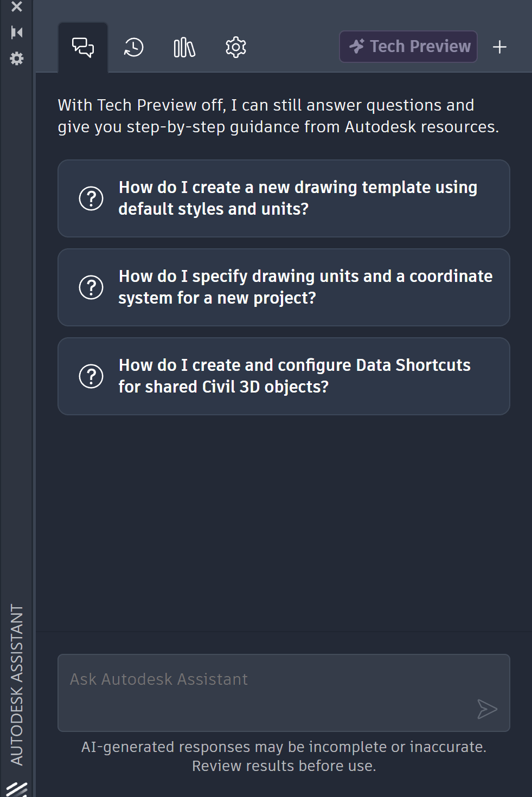Image resolution: width=532 pixels, height=797 pixels.
Task: Send the message with arrow icon
Action: tap(487, 709)
